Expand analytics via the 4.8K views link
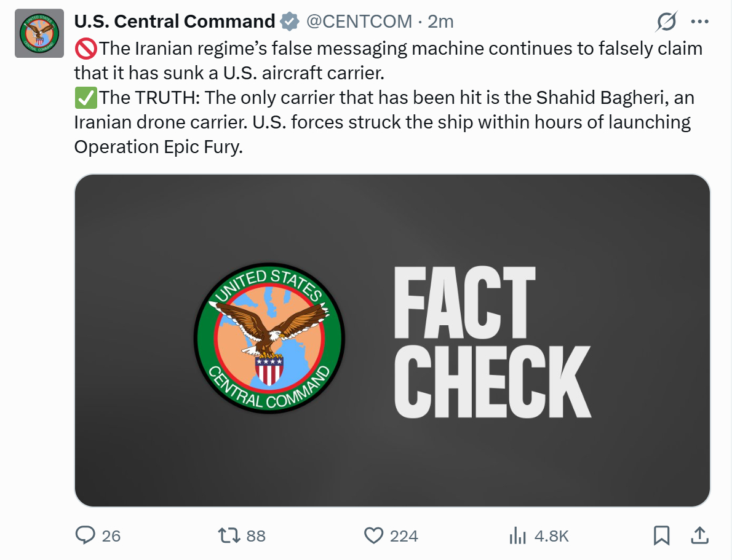The height and width of the screenshot is (560, 732). pyautogui.click(x=551, y=536)
